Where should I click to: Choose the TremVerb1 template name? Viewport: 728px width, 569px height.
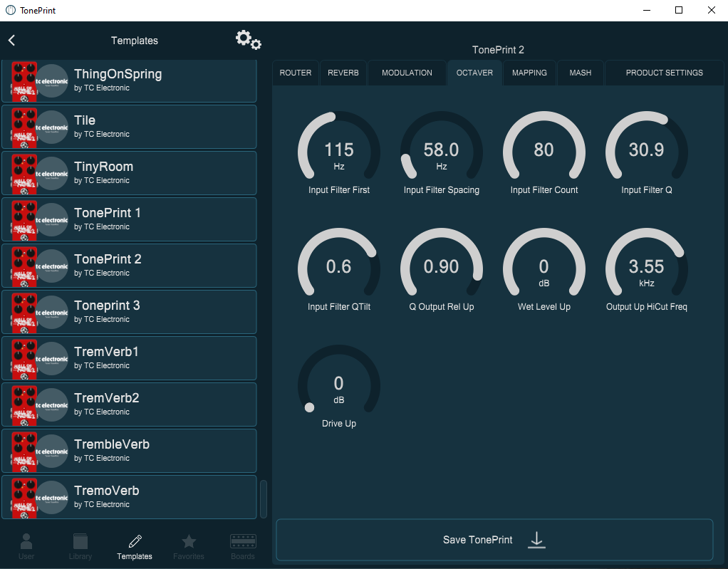[106, 352]
